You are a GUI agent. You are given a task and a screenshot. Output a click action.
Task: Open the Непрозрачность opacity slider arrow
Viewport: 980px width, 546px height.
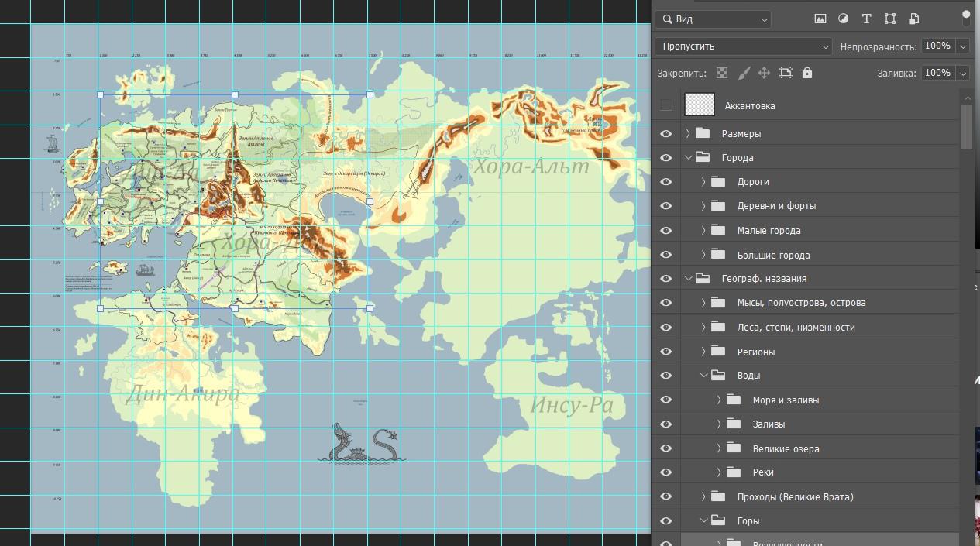(x=963, y=46)
